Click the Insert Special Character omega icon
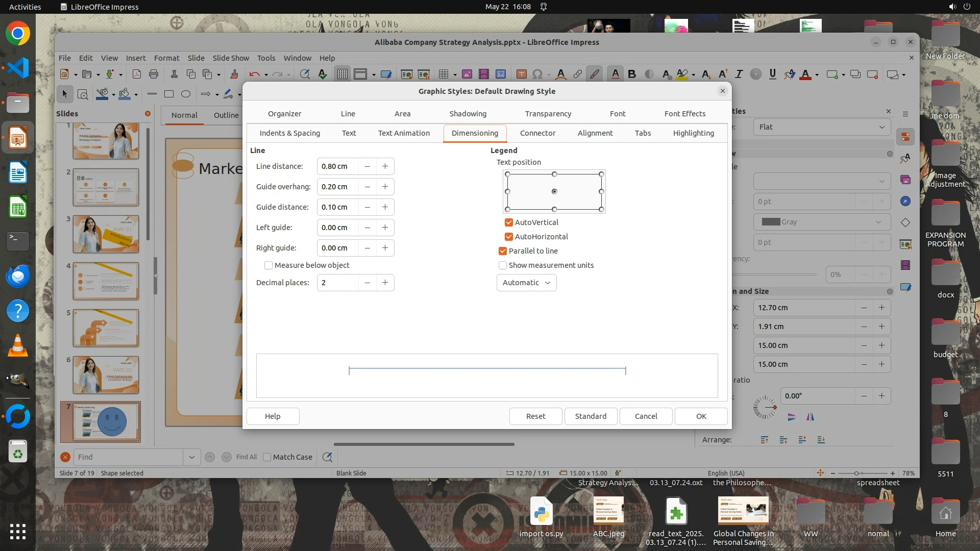This screenshot has height=551, width=980. coord(537,74)
